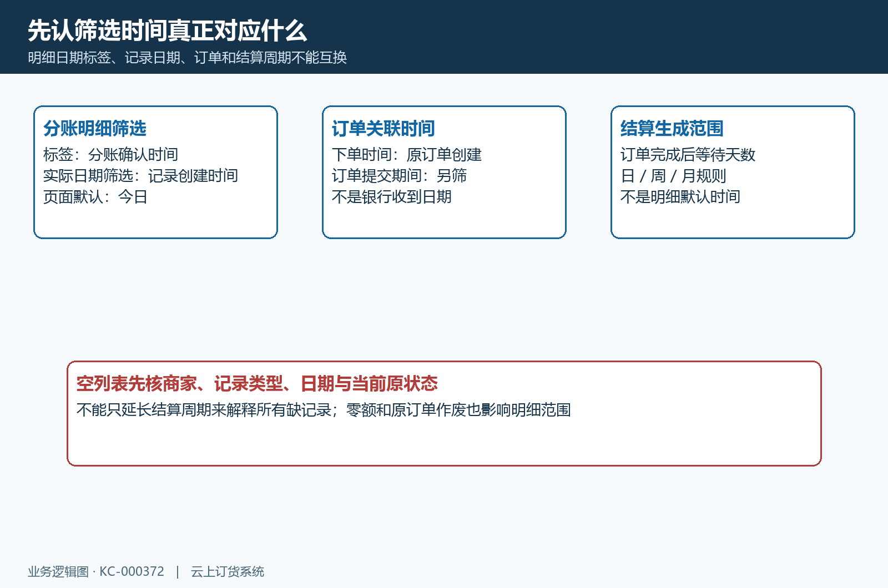Viewport: 888px width, 588px height.
Task: Select sentence 不能只延长结算周期来解释所有缺记录
Action: click(x=204, y=410)
